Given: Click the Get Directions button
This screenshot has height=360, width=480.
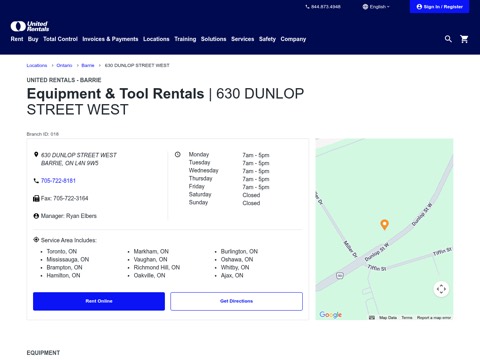Looking at the screenshot, I should (236, 301).
